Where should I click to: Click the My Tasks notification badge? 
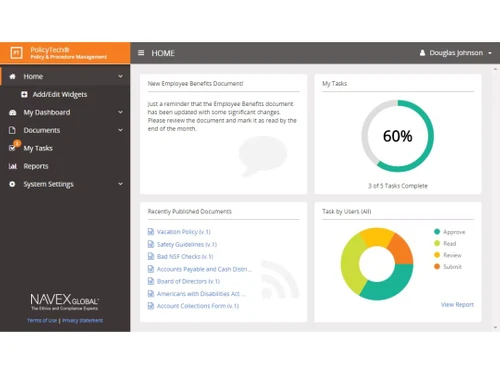coord(17,143)
